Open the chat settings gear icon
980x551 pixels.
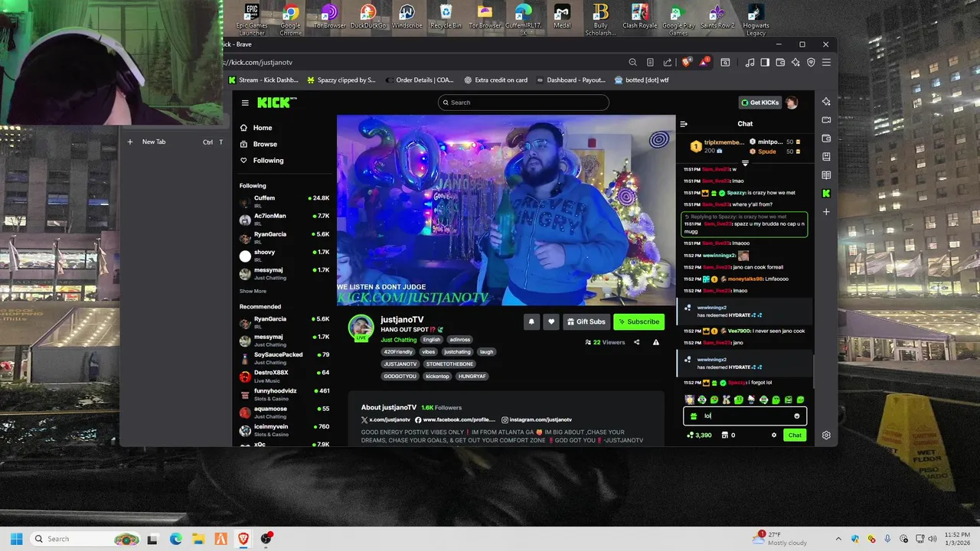(774, 435)
